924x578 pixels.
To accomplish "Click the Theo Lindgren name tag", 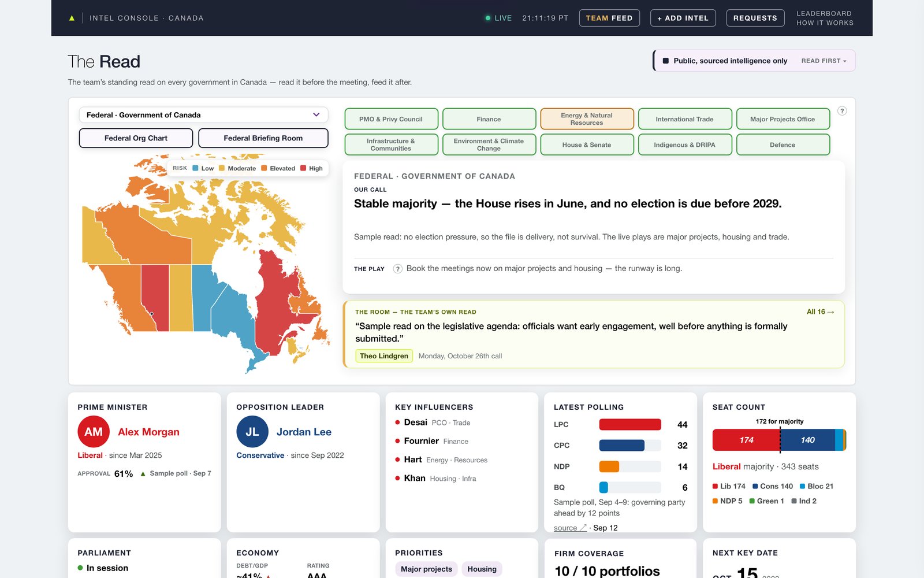I will 384,356.
